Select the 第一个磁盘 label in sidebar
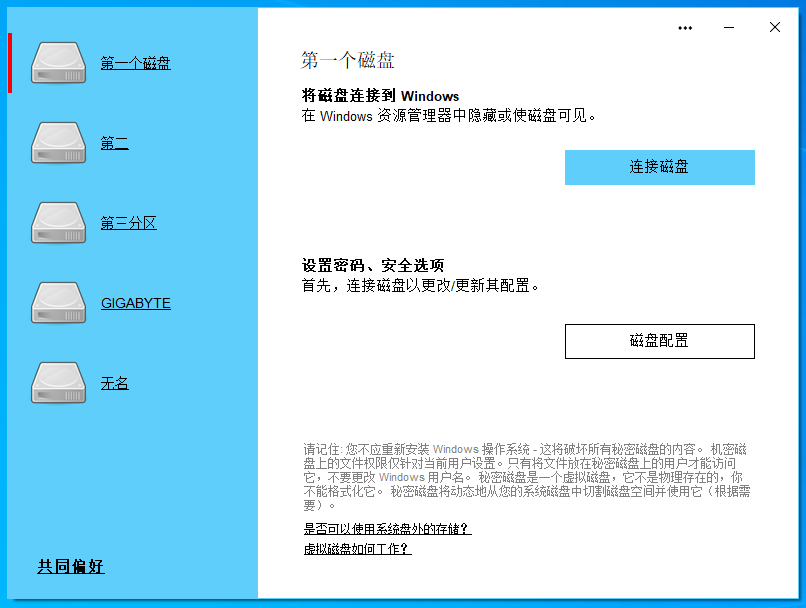Viewport: 806px width, 608px height. point(135,64)
